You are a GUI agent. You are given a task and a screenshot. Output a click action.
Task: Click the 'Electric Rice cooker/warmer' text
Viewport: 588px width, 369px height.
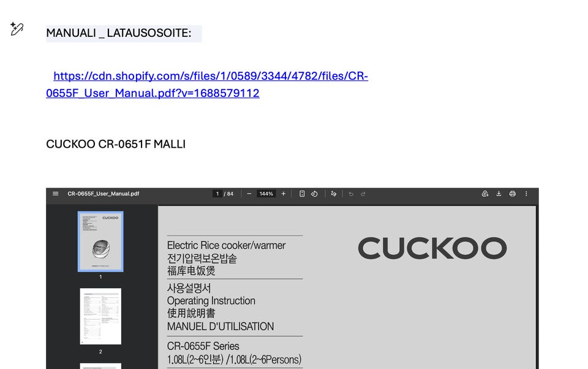coord(226,246)
